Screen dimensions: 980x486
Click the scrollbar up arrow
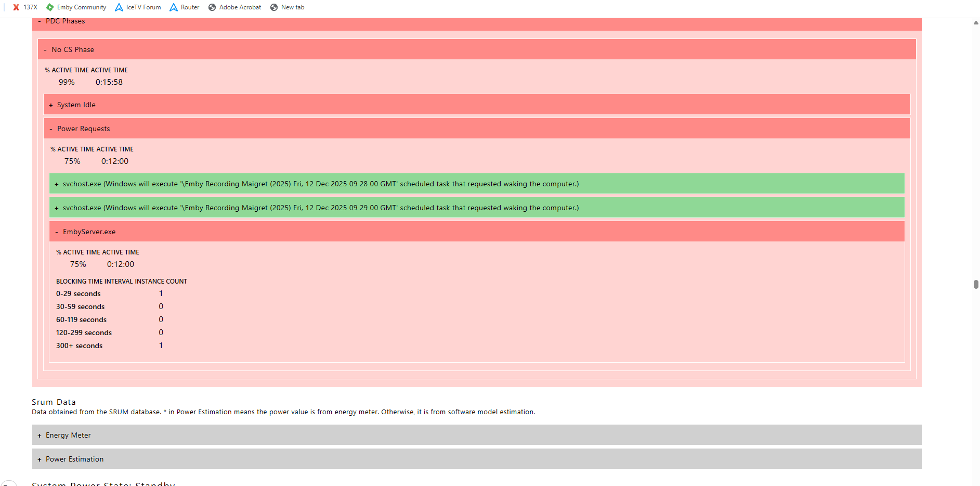coord(976,23)
